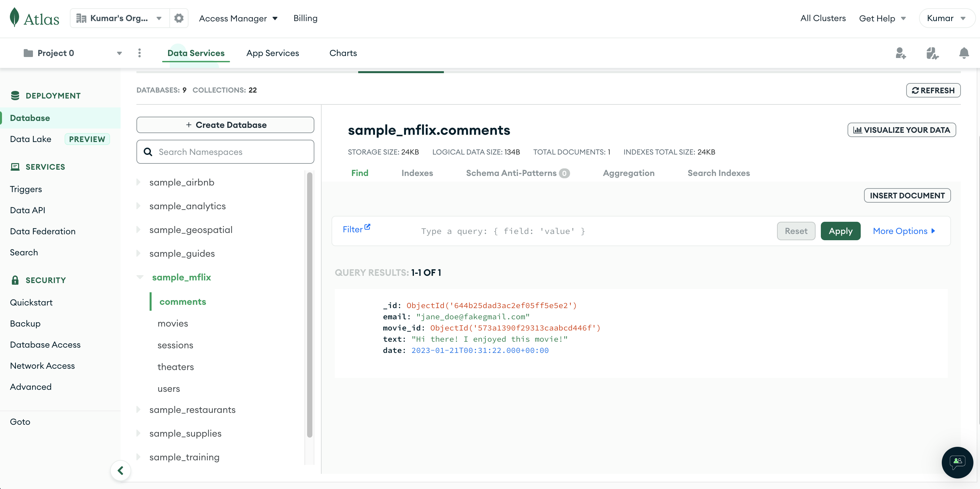Select the comments collection
This screenshot has width=980, height=489.
pos(183,302)
